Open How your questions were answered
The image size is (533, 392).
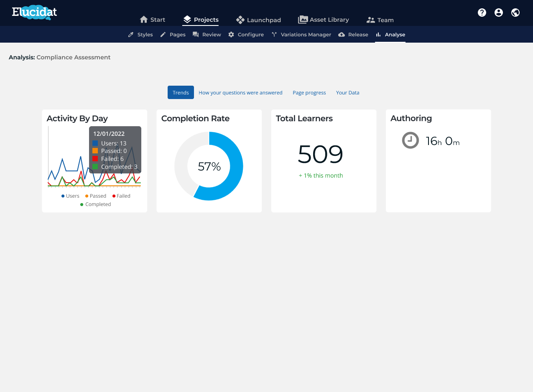click(x=240, y=93)
